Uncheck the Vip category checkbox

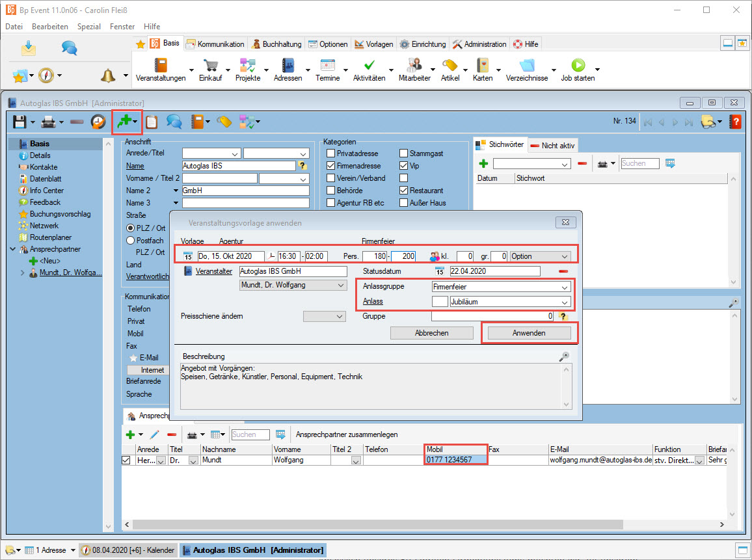[404, 166]
